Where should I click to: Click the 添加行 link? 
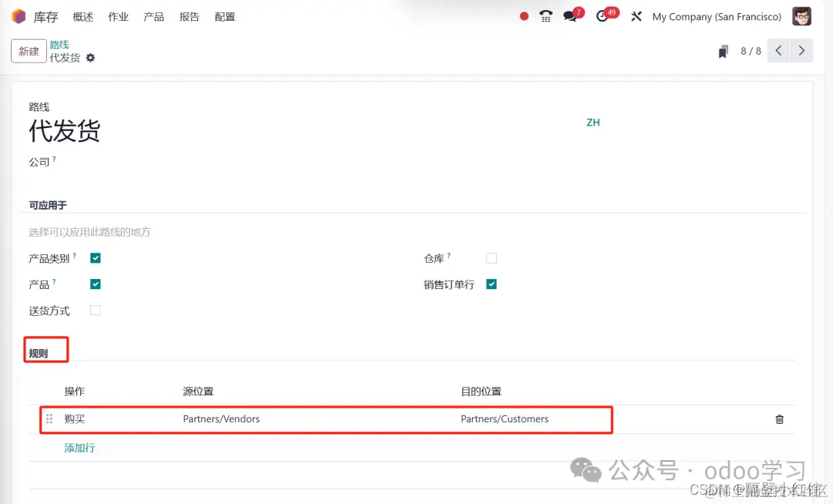coord(79,448)
